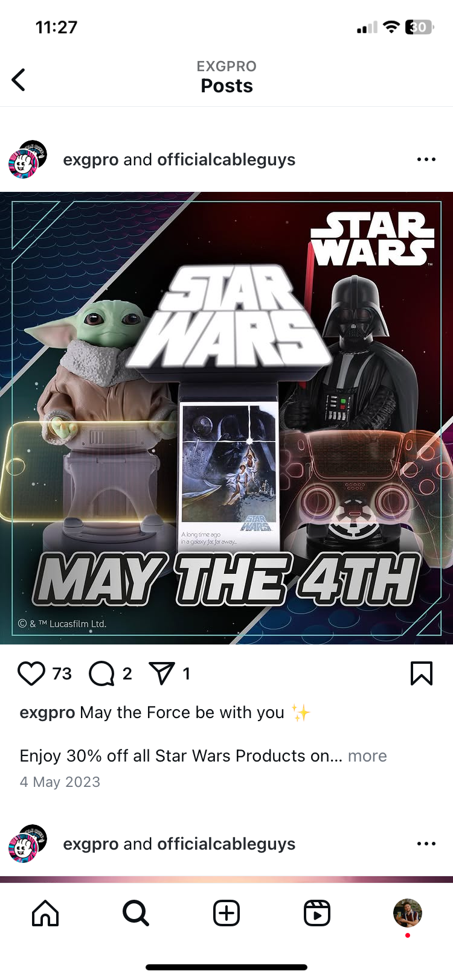The width and height of the screenshot is (453, 980).
Task: Open the May the 4th post image
Action: 226,418
